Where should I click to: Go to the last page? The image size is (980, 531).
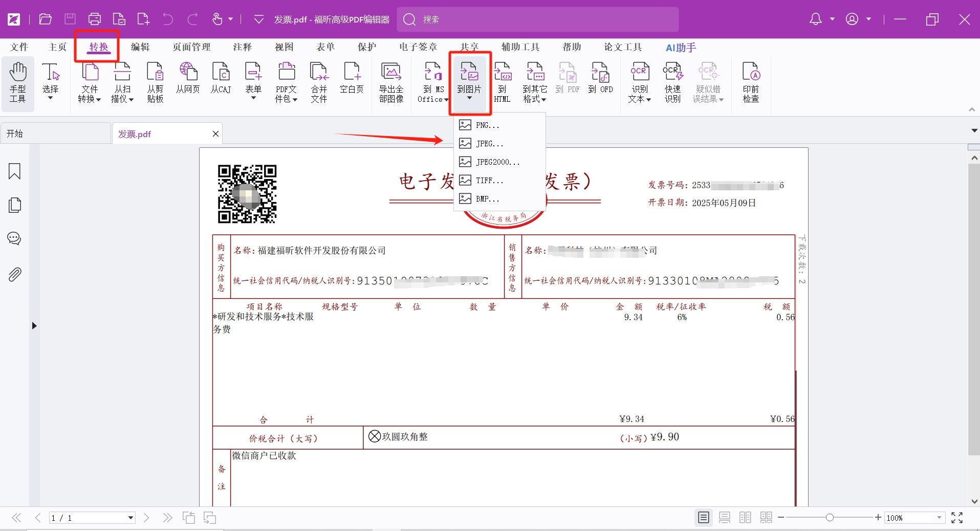[167, 518]
